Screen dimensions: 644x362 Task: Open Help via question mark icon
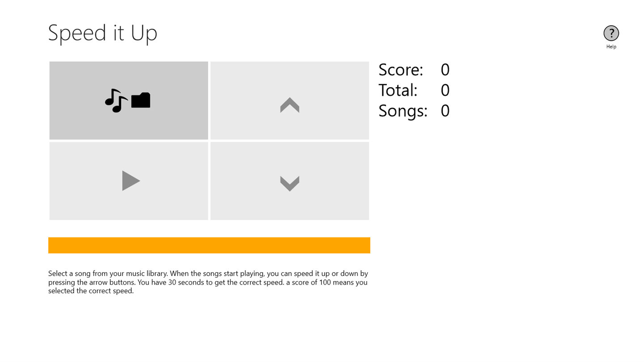(611, 33)
